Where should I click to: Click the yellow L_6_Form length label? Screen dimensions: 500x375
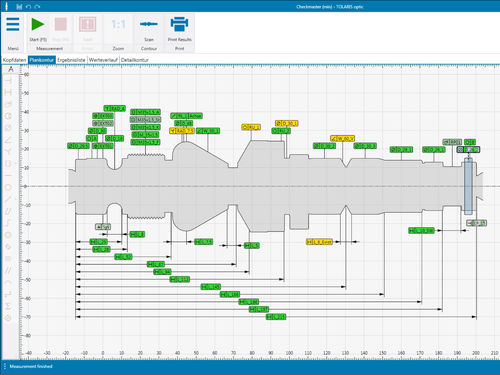[319, 242]
